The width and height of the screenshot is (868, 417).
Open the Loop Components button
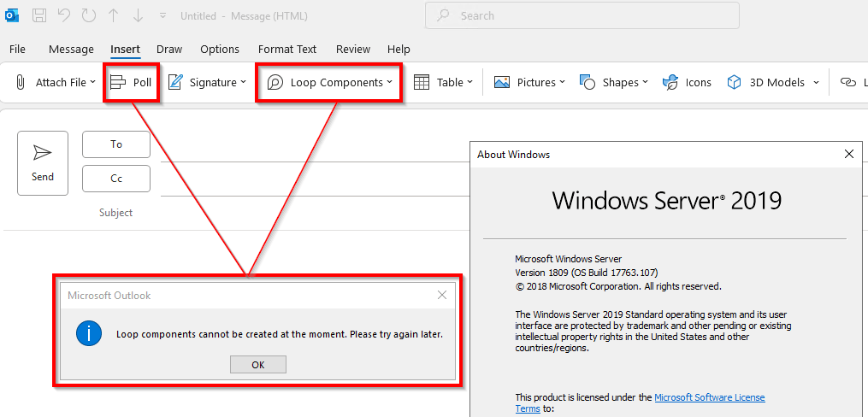[330, 82]
